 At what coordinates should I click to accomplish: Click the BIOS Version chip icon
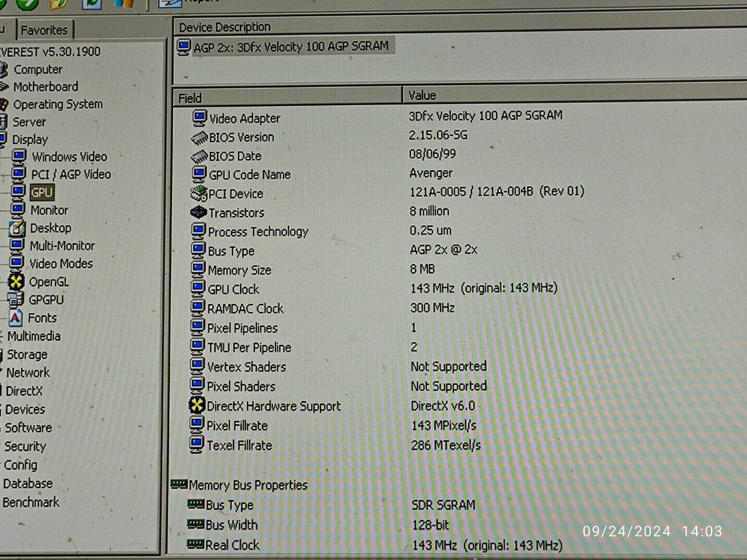coord(200,138)
